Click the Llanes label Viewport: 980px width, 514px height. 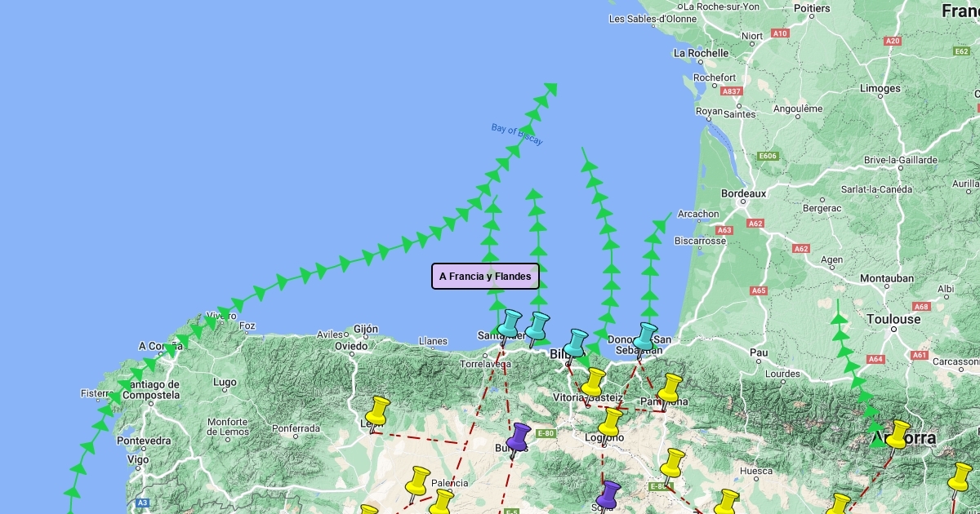(x=433, y=341)
